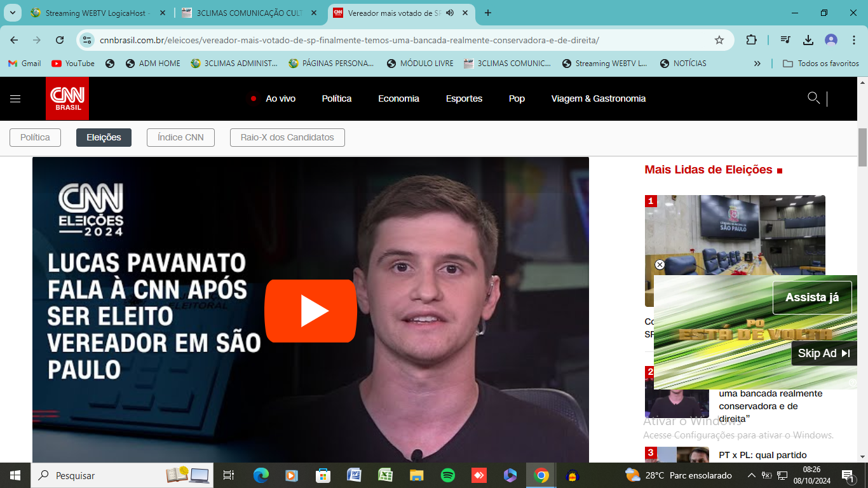868x488 pixels.
Task: Close the Streaming WEBTV LogicaHost tab
Action: pyautogui.click(x=163, y=13)
